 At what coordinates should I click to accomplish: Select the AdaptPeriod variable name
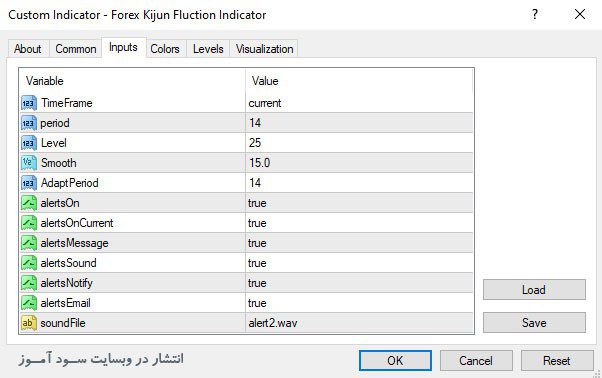[x=69, y=183]
